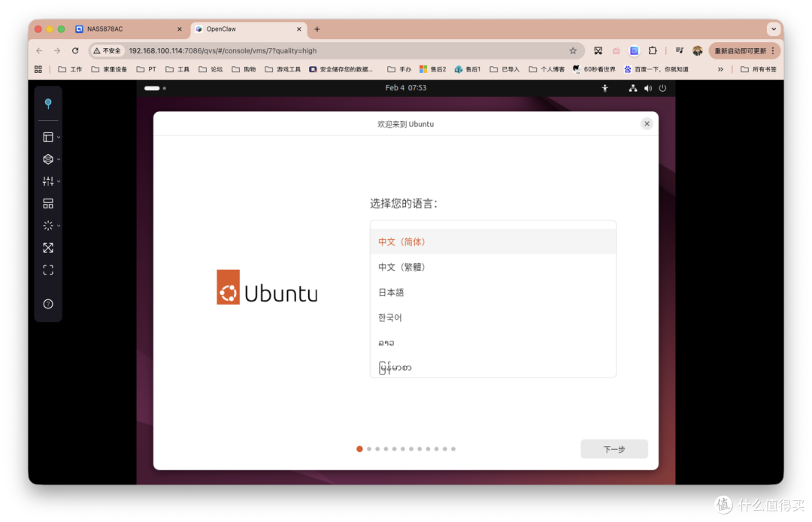Screen dimensions: 812x522
Task: Click the loading spinner icon in console sidebar
Action: point(48,226)
